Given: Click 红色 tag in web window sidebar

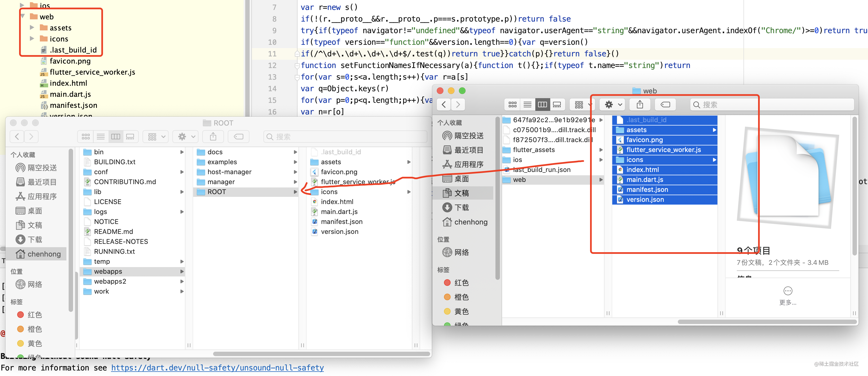Looking at the screenshot, I should click(456, 283).
